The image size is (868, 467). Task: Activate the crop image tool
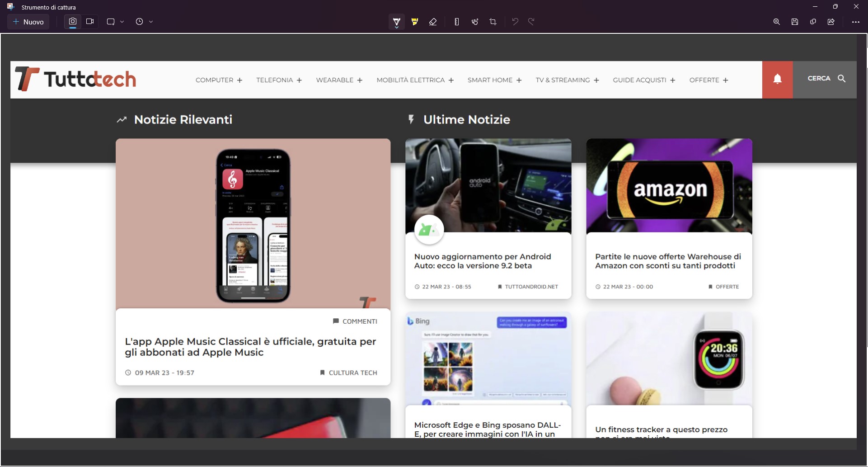click(493, 22)
